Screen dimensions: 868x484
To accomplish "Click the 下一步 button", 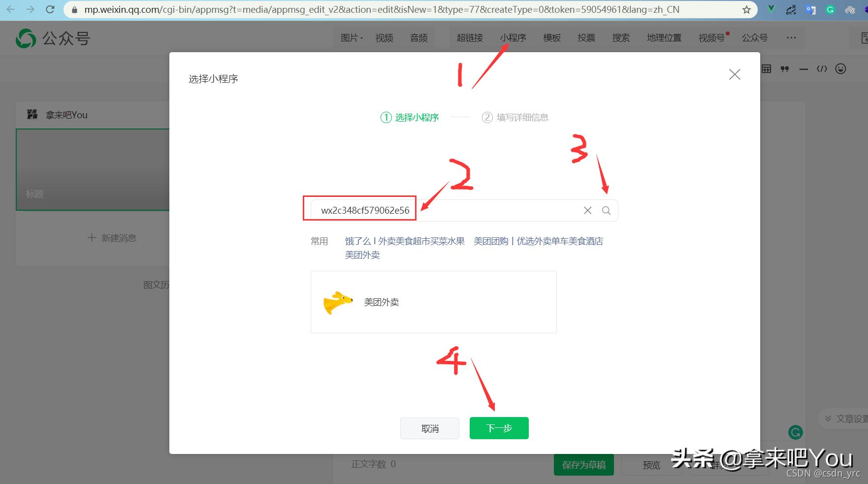I will (499, 428).
